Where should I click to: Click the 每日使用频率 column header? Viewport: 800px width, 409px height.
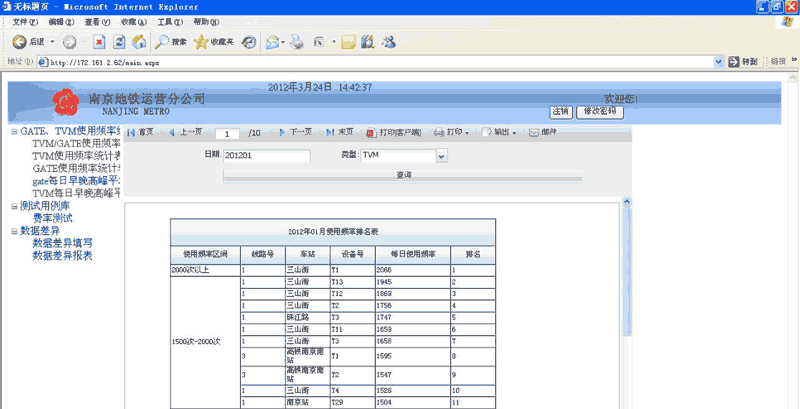[413, 254]
